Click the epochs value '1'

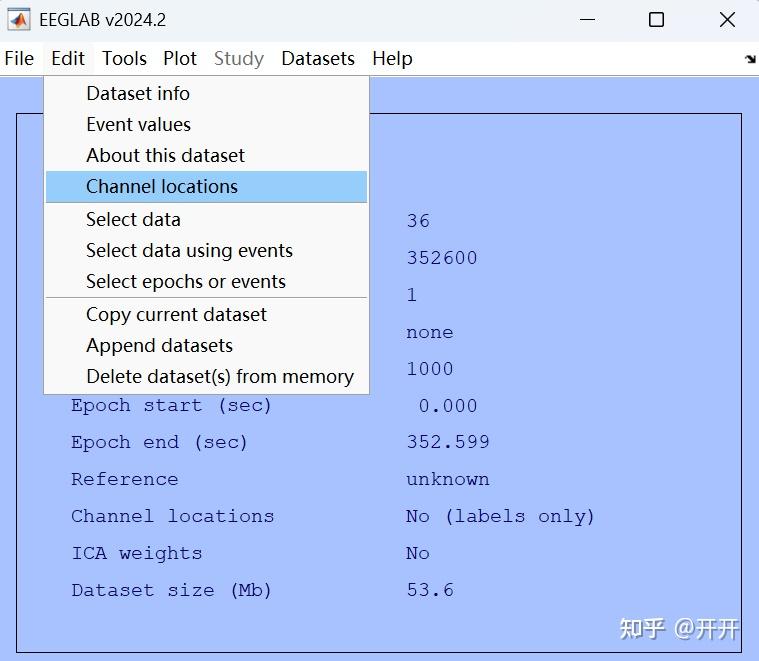(x=411, y=295)
